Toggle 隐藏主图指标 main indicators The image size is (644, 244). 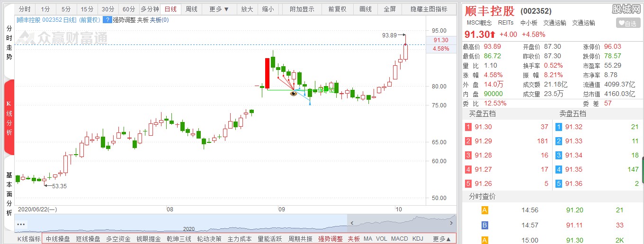point(429,9)
